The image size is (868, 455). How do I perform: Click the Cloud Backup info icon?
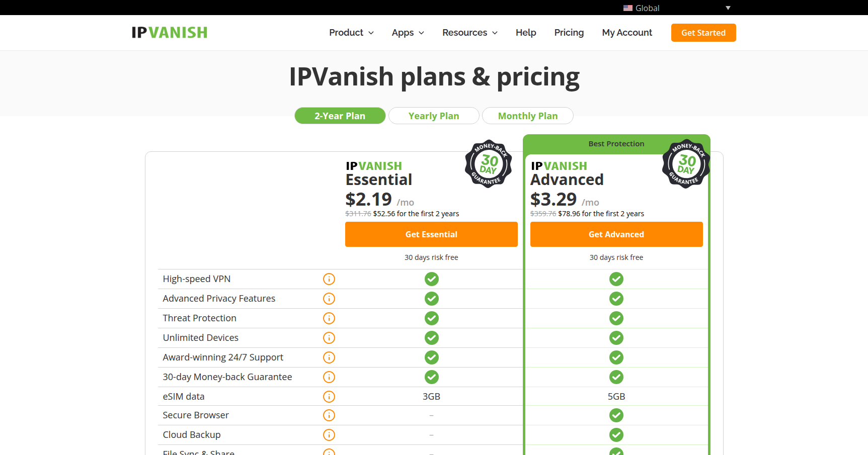pos(329,435)
